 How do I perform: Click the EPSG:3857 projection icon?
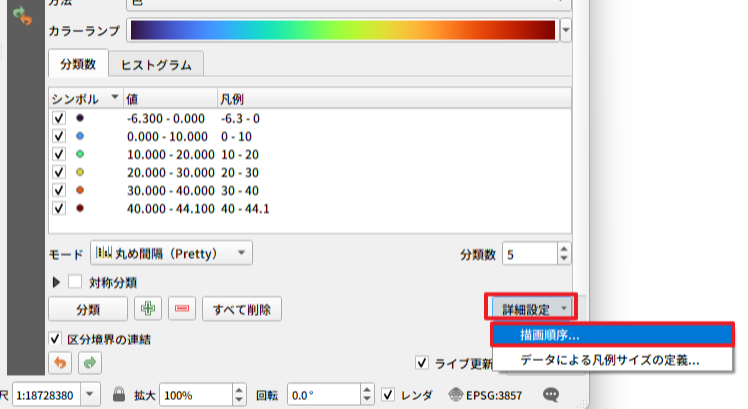point(456,394)
